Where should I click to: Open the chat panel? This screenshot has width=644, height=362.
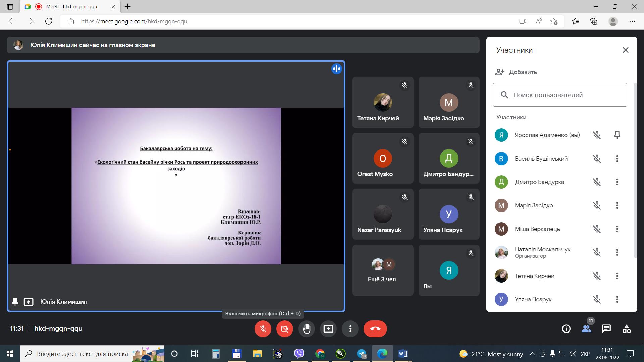pyautogui.click(x=606, y=329)
